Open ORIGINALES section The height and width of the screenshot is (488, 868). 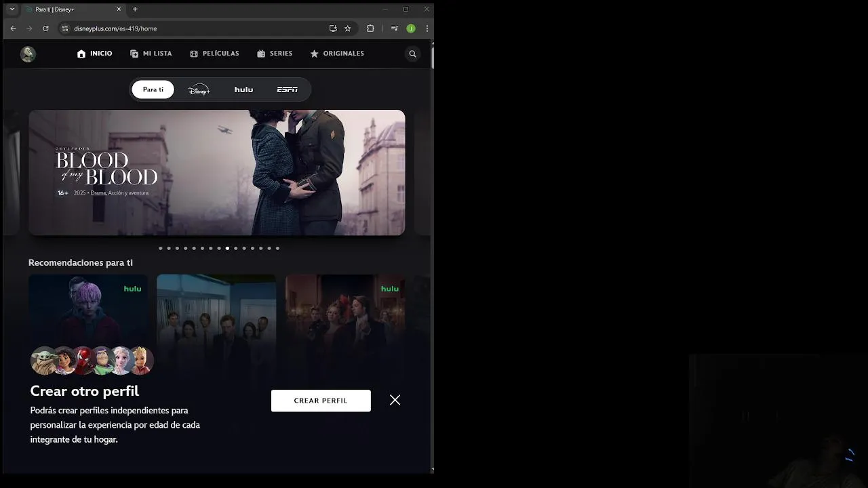[x=337, y=54]
